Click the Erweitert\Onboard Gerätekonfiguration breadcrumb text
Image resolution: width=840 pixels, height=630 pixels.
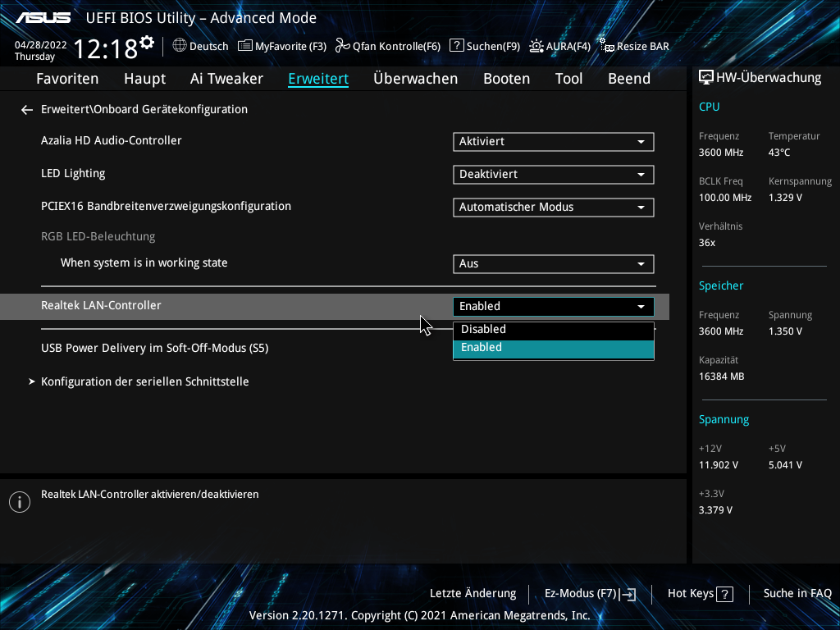(144, 109)
